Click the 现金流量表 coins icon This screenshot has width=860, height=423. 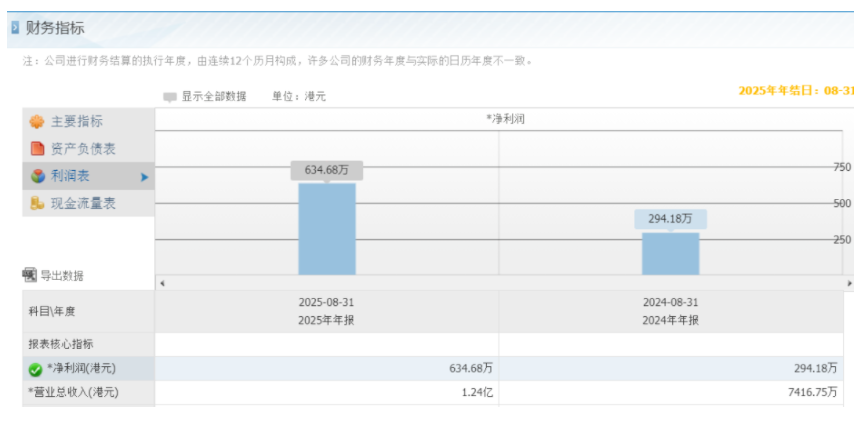click(x=37, y=204)
